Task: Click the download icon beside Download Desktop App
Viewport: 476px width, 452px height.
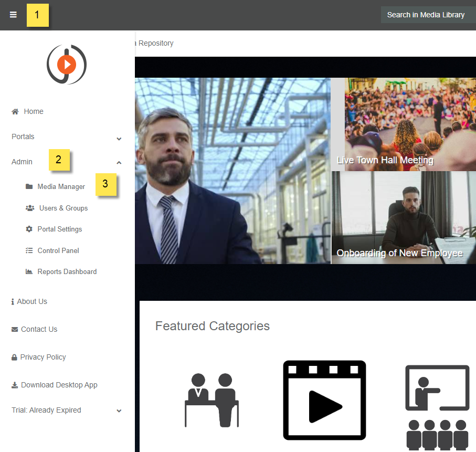Action: [x=15, y=385]
